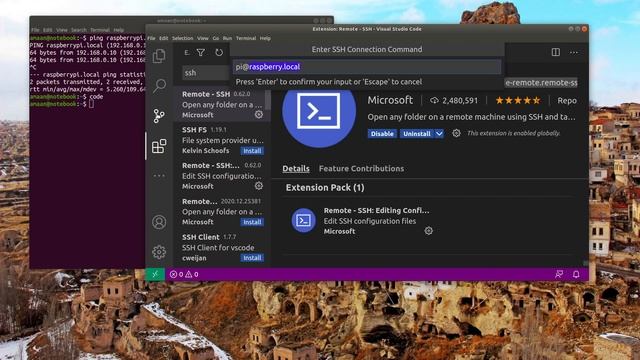The width and height of the screenshot is (640, 360).
Task: Open gear menu for Remote - SSH extension
Action: pyautogui.click(x=259, y=115)
